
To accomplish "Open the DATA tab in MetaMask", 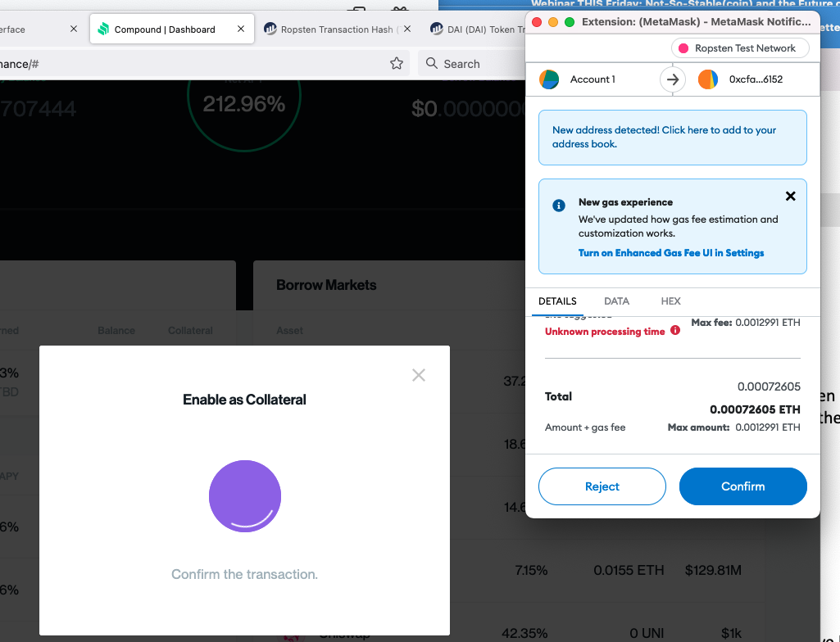I will pos(616,301).
